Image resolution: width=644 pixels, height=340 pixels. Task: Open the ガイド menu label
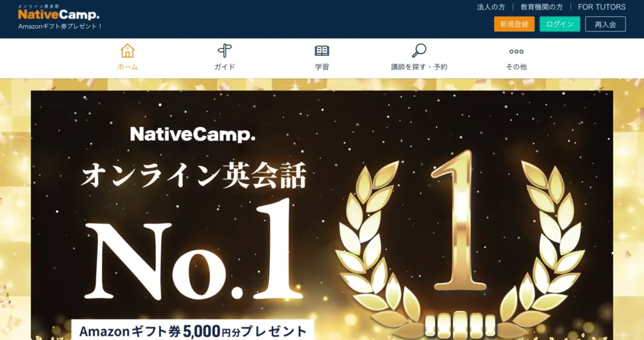coord(225,67)
